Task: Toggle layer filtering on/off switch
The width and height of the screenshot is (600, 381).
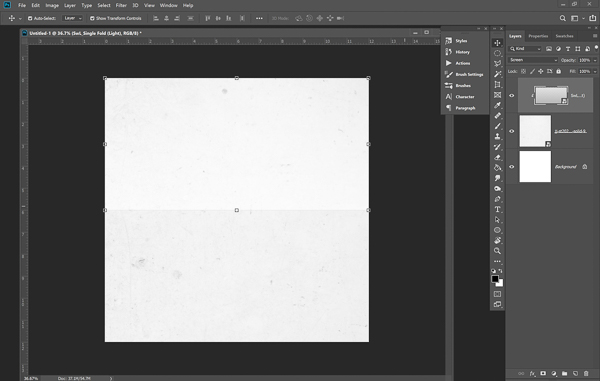Action: click(x=597, y=48)
